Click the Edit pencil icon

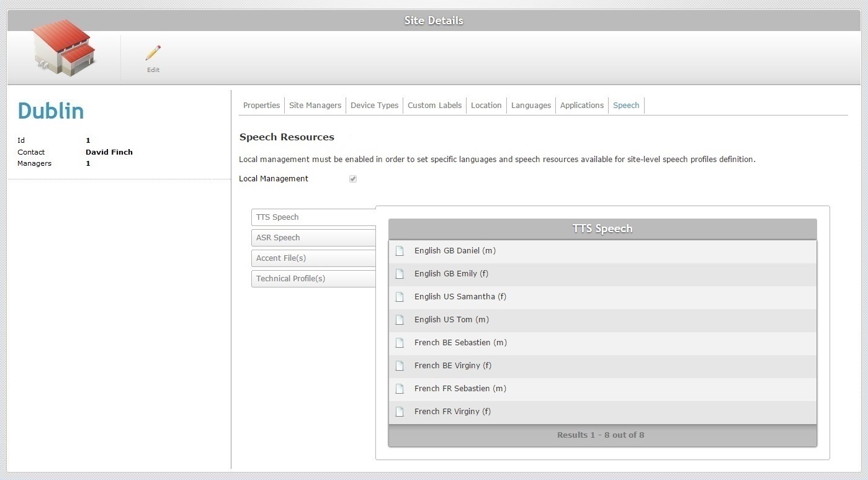153,53
